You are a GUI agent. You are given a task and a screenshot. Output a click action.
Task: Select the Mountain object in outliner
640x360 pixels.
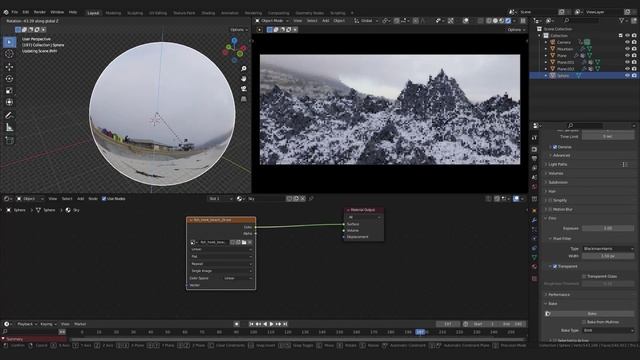tap(565, 49)
